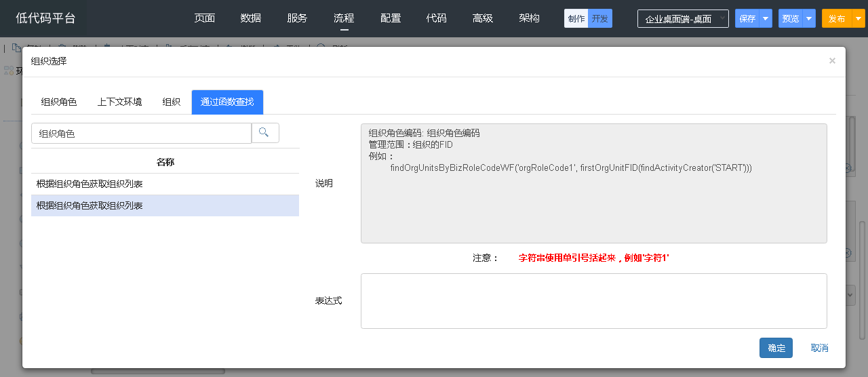The width and height of the screenshot is (868, 377).
Task: Expand the 预览 dropdown arrow
Action: (808, 18)
